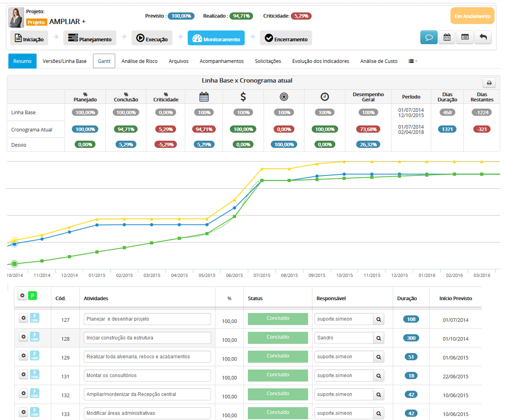
Task: Switch to the Gantt tab
Action: tap(104, 61)
